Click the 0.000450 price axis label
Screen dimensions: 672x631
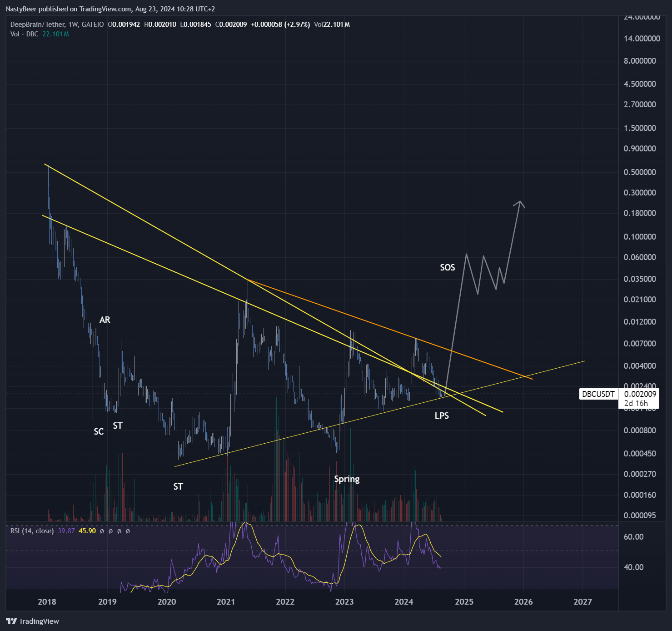640,454
